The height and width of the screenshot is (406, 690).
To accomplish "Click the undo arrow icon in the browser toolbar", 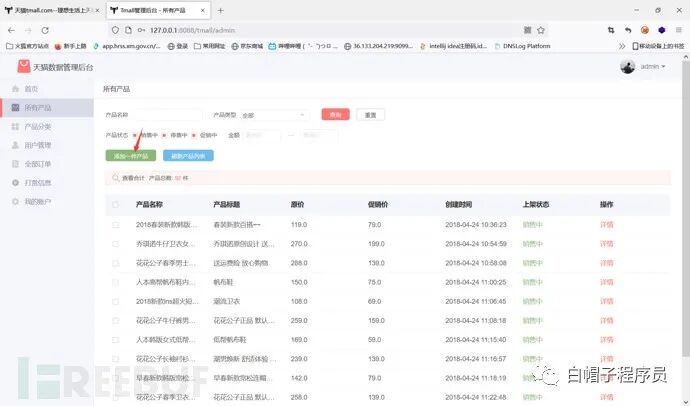I will tap(628, 30).
